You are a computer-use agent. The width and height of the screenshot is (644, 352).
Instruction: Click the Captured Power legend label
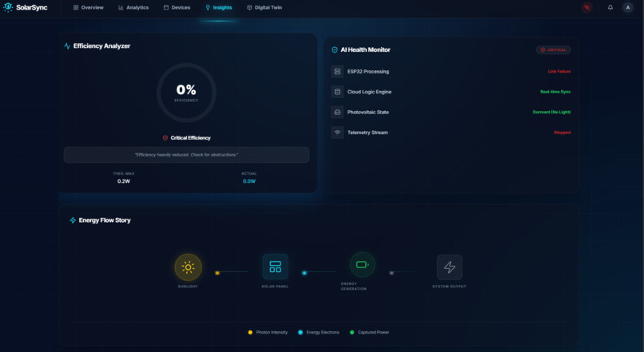tap(373, 332)
